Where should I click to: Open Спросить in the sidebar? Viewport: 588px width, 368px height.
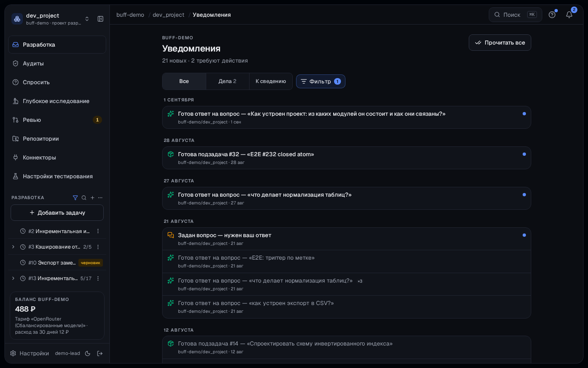tap(57, 82)
